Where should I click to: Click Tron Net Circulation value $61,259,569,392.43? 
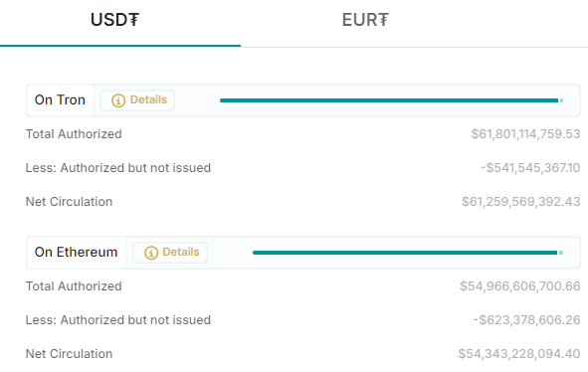521,201
